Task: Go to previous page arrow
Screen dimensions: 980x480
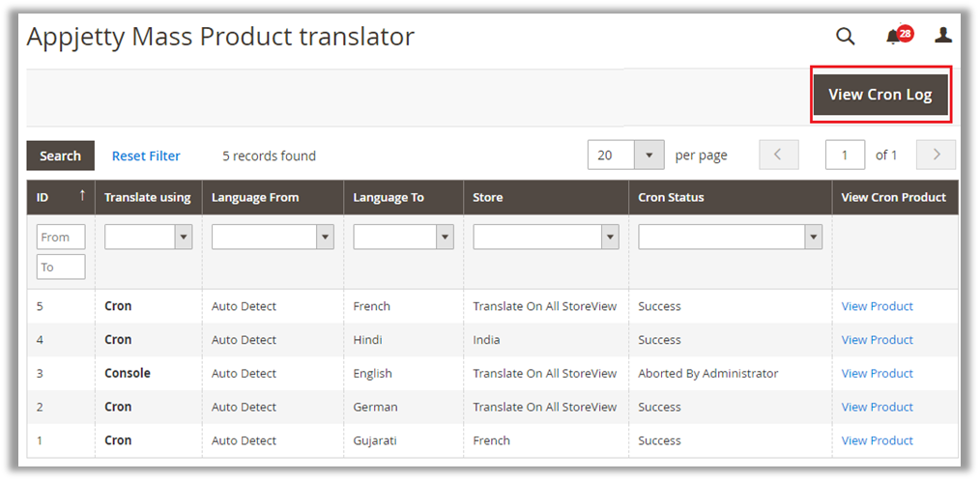Action: pyautogui.click(x=779, y=155)
